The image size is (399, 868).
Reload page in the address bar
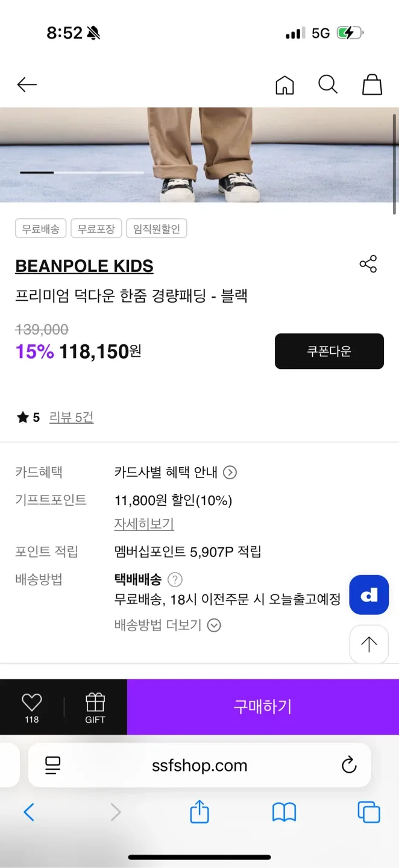point(349,766)
